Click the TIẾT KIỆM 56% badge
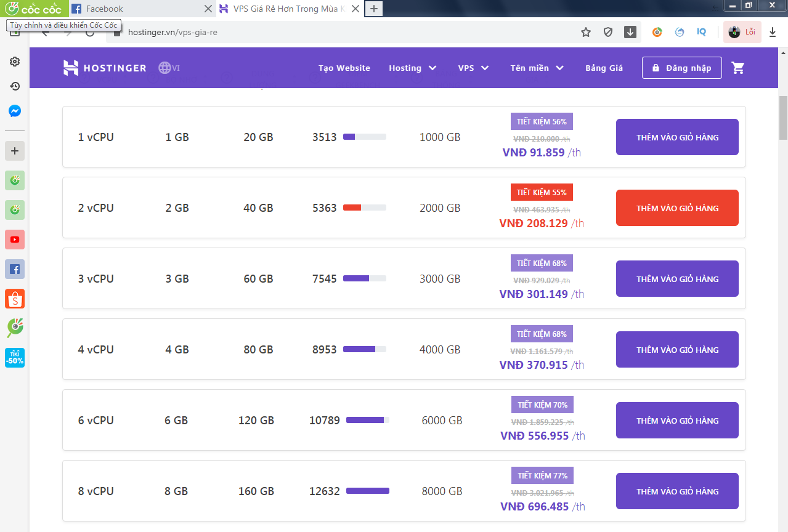 pos(542,121)
